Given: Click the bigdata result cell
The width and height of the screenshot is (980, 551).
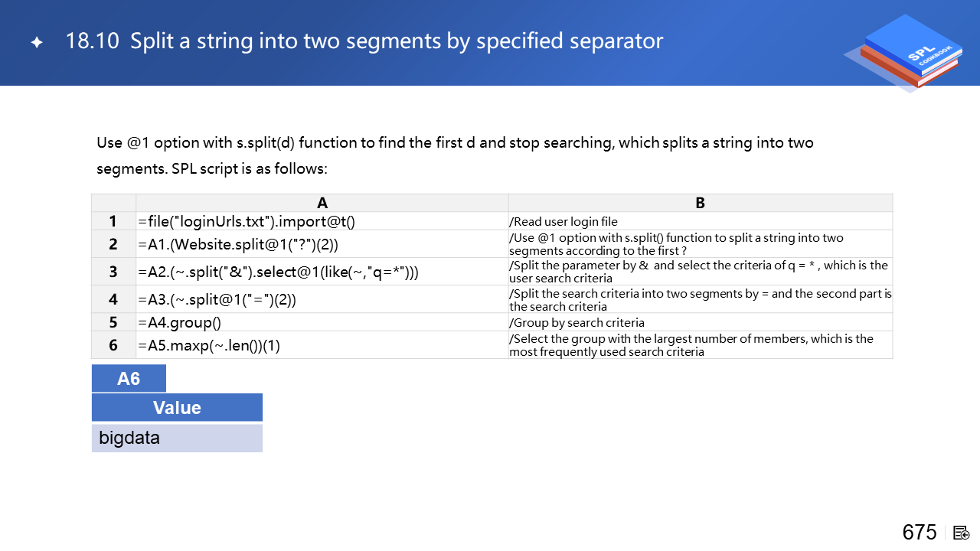Looking at the screenshot, I should 177,439.
